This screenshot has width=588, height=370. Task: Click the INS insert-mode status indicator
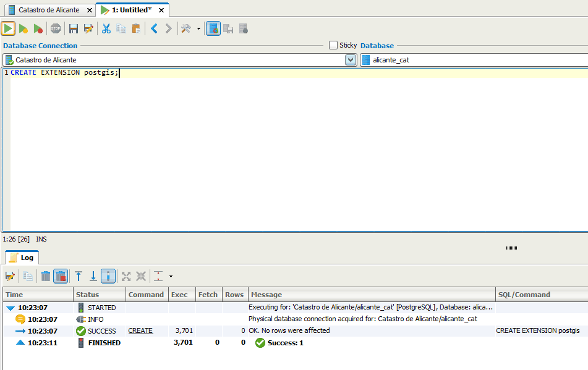click(x=41, y=239)
